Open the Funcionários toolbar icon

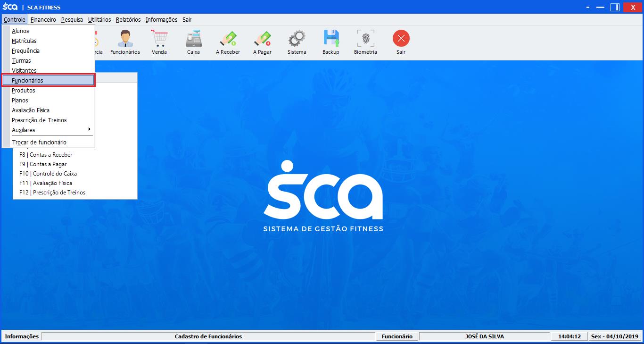[x=125, y=42]
